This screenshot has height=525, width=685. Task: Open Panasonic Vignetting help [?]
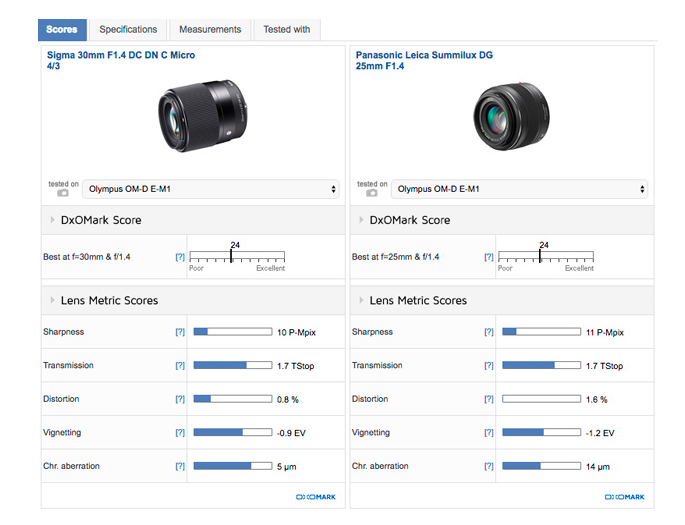489,433
